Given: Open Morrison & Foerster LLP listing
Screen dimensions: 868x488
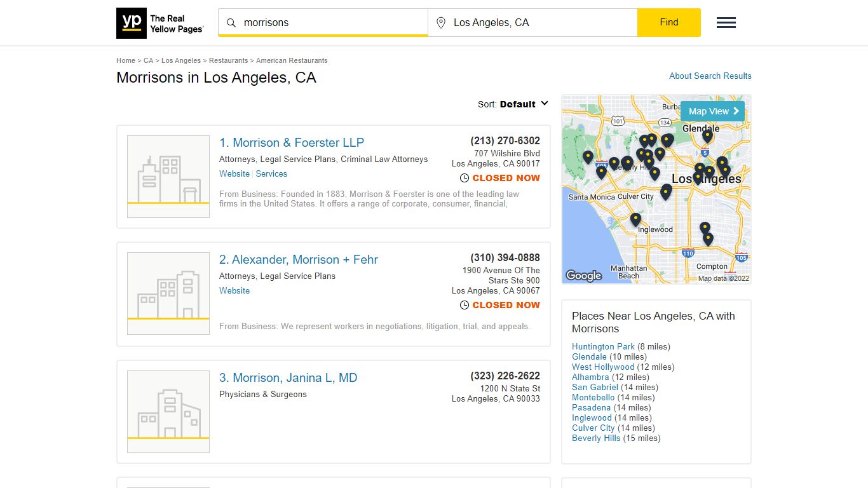Looking at the screenshot, I should click(292, 143).
